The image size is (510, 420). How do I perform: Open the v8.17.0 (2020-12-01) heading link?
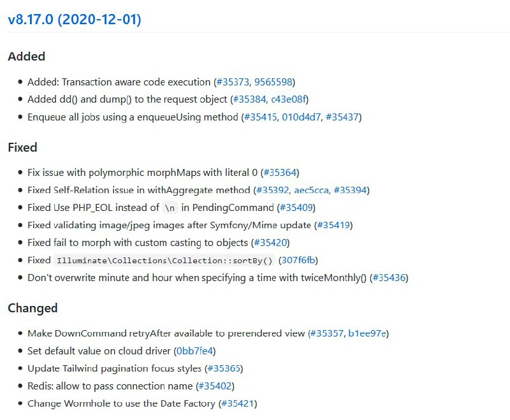pyautogui.click(x=75, y=19)
